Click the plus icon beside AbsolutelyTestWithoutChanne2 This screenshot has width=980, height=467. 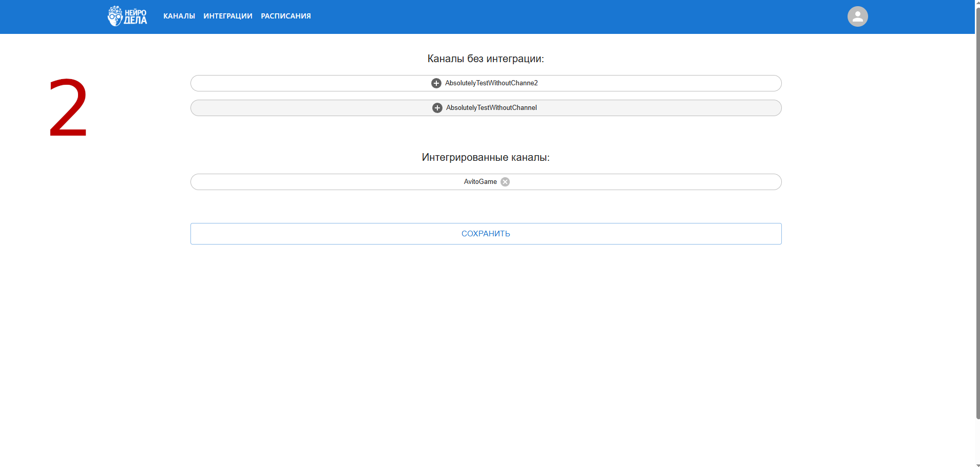[x=436, y=83]
